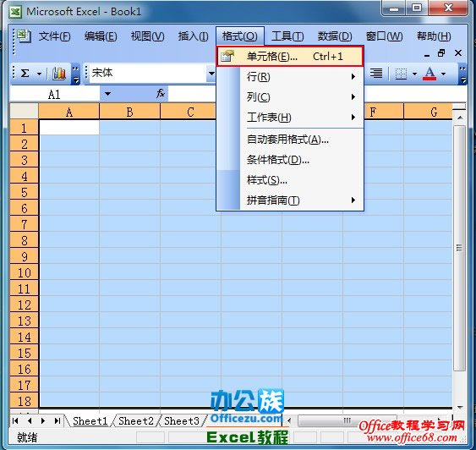Click cell A1
Image resolution: width=476 pixels, height=450 pixels.
[x=69, y=128]
